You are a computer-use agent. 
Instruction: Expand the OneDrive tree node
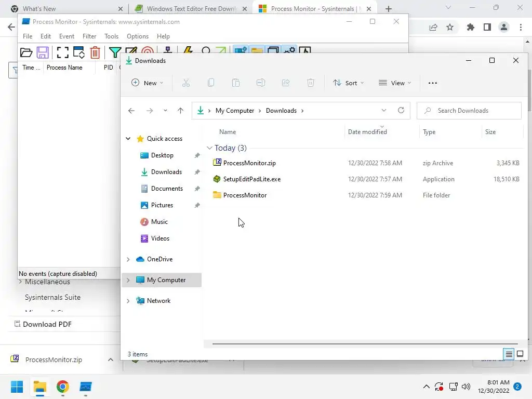point(128,259)
